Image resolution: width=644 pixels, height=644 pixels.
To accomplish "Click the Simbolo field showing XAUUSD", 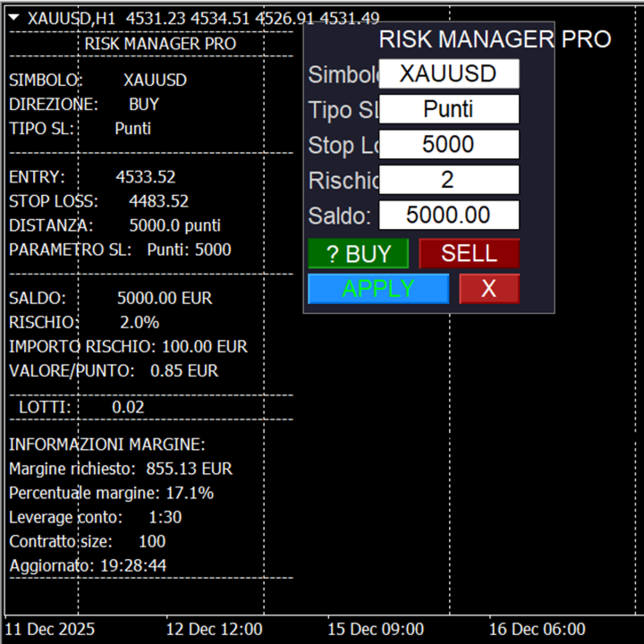I will tap(449, 74).
